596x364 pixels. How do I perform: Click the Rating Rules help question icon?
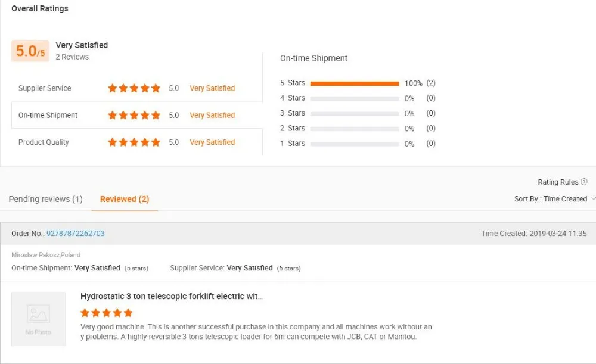(x=584, y=182)
